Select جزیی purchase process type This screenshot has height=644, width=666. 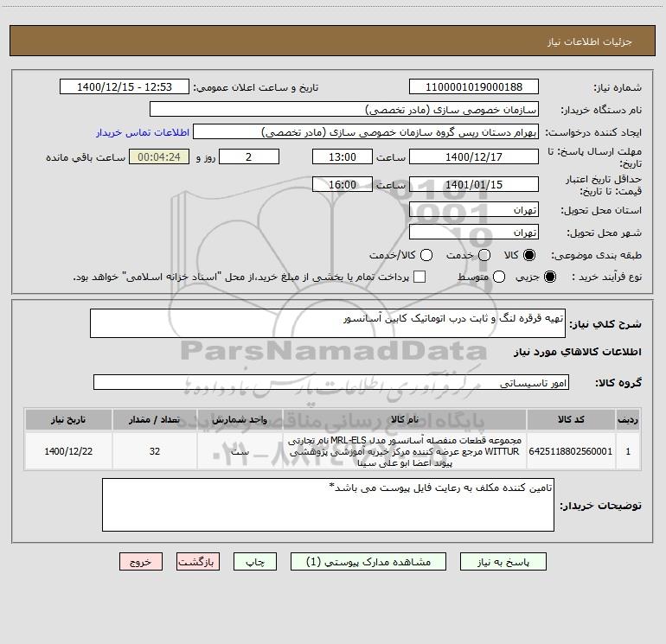[x=549, y=277]
